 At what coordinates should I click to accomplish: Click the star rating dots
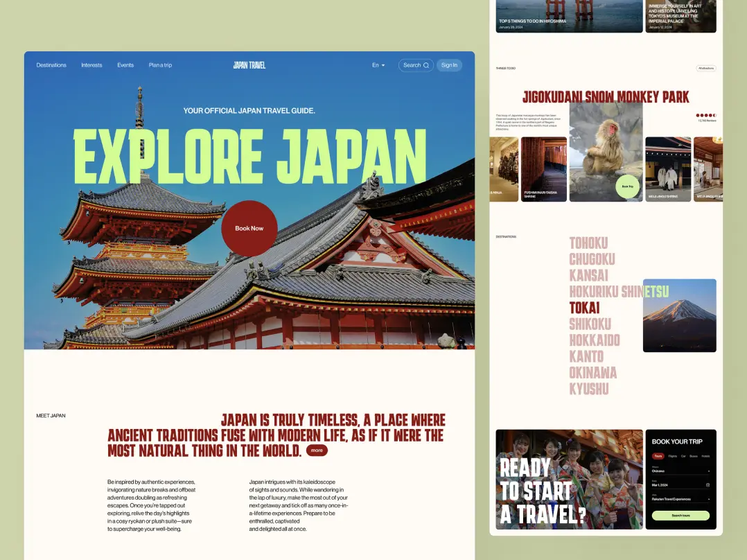705,115
